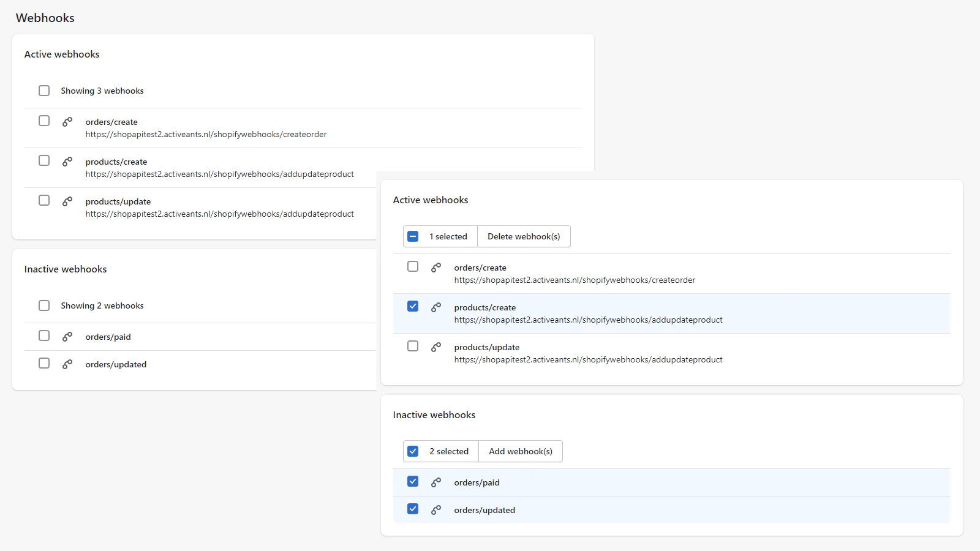This screenshot has width=980, height=551.
Task: Check orders/create in the right Active webhooks panel
Action: click(413, 266)
